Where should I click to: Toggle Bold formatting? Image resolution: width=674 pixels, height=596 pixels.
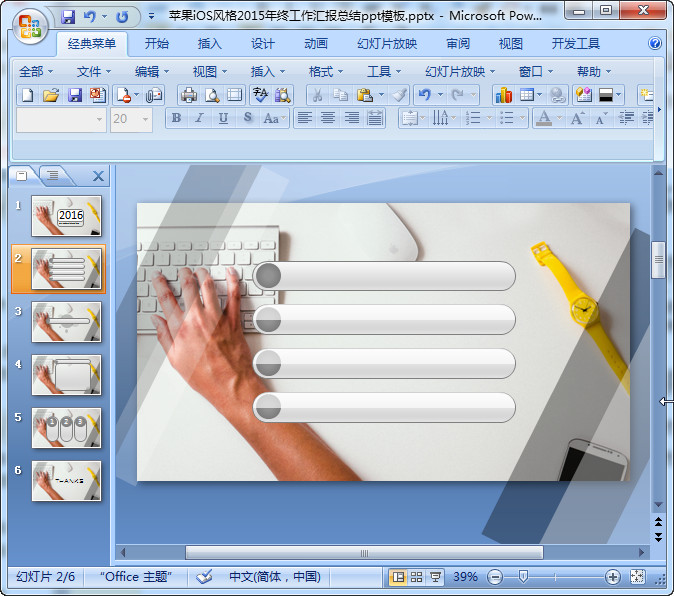point(176,117)
